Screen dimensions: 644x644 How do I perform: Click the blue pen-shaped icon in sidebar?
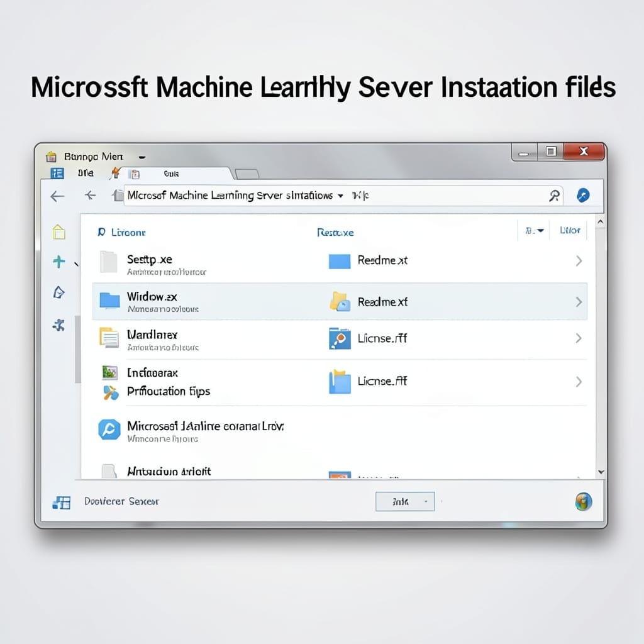59,292
